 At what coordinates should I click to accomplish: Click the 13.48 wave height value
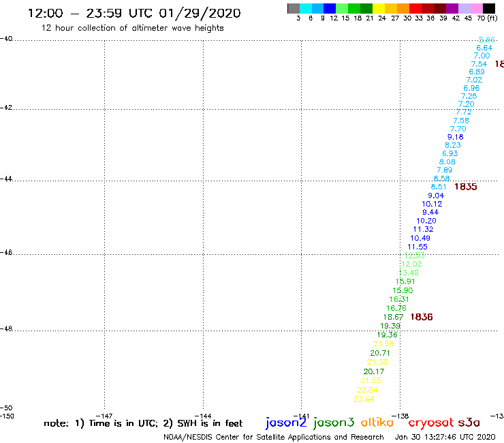(x=409, y=273)
